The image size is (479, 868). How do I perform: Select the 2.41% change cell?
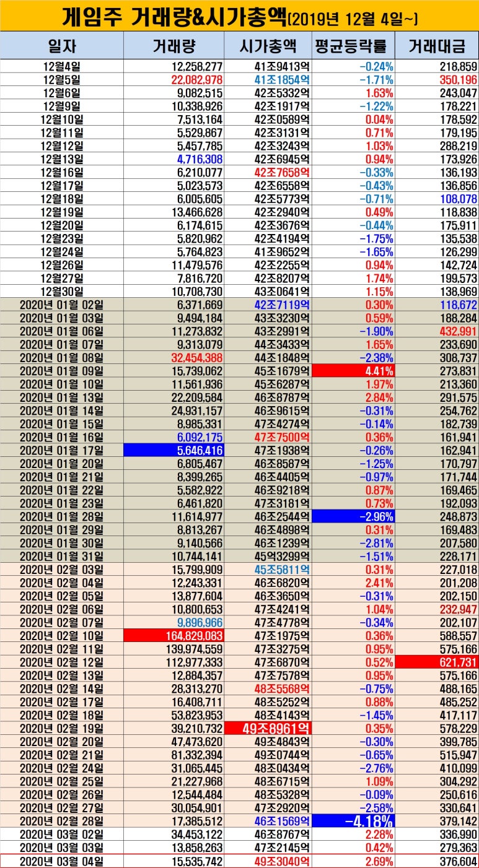pyautogui.click(x=378, y=583)
